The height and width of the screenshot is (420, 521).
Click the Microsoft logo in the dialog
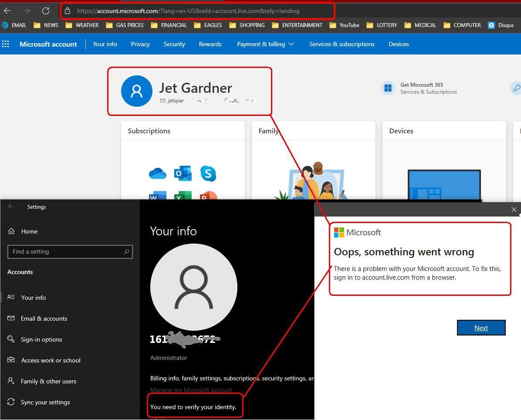click(357, 233)
